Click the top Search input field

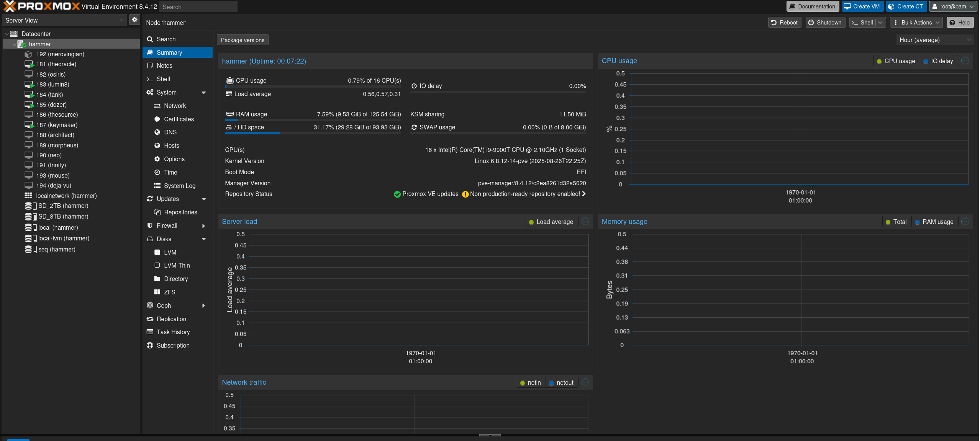(198, 7)
